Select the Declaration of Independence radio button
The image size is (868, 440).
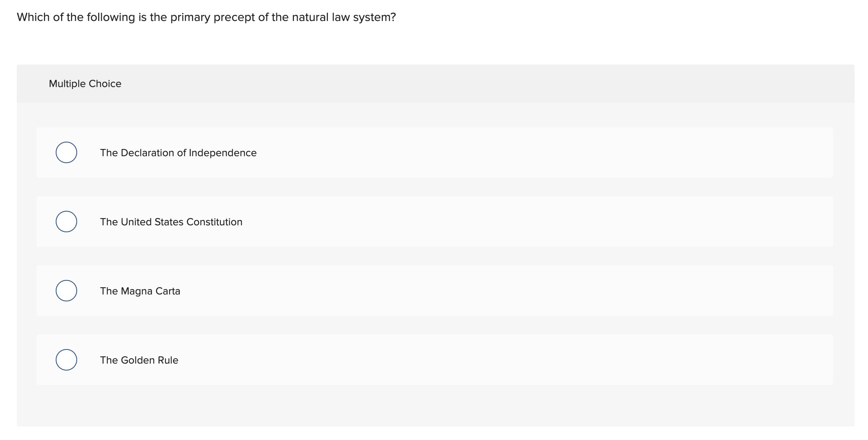click(66, 152)
